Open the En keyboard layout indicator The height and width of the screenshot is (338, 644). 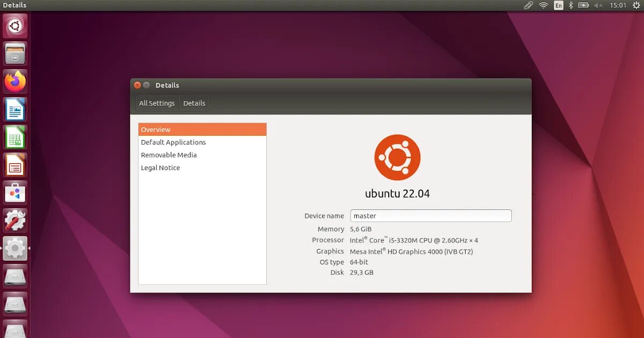559,5
